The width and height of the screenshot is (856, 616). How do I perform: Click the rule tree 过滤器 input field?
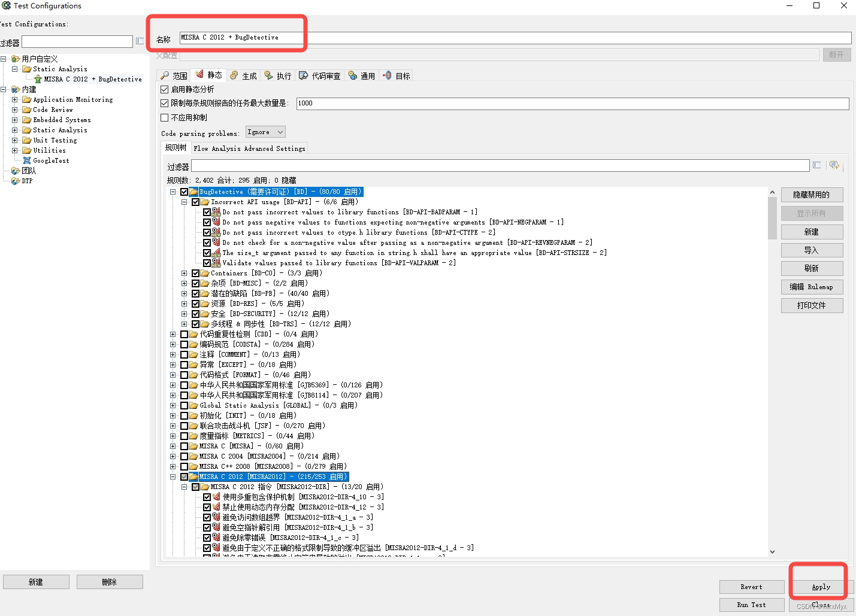click(x=500, y=165)
